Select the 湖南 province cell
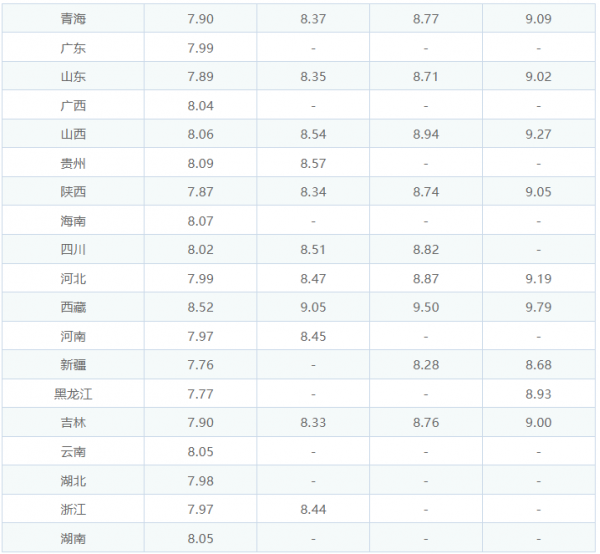This screenshot has width=600, height=554. click(73, 539)
